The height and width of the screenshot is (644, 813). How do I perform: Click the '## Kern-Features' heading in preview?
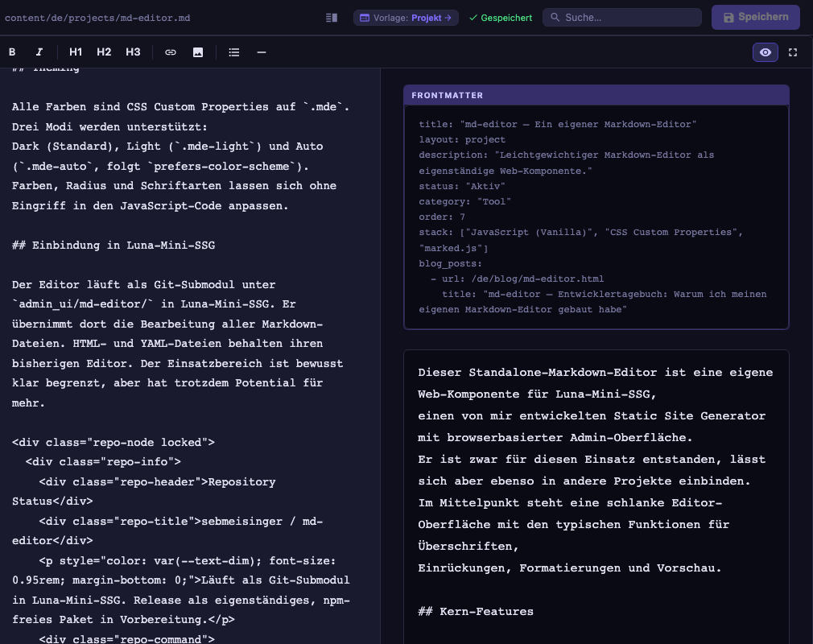click(x=476, y=611)
